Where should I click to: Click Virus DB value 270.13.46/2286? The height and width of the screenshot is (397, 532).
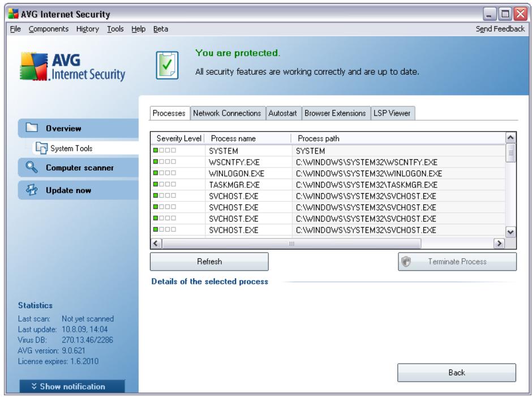point(87,340)
